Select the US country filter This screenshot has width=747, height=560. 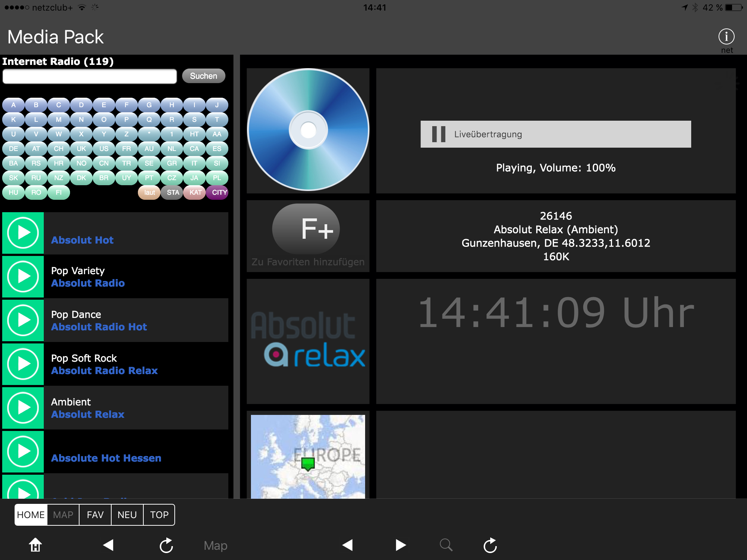(104, 149)
